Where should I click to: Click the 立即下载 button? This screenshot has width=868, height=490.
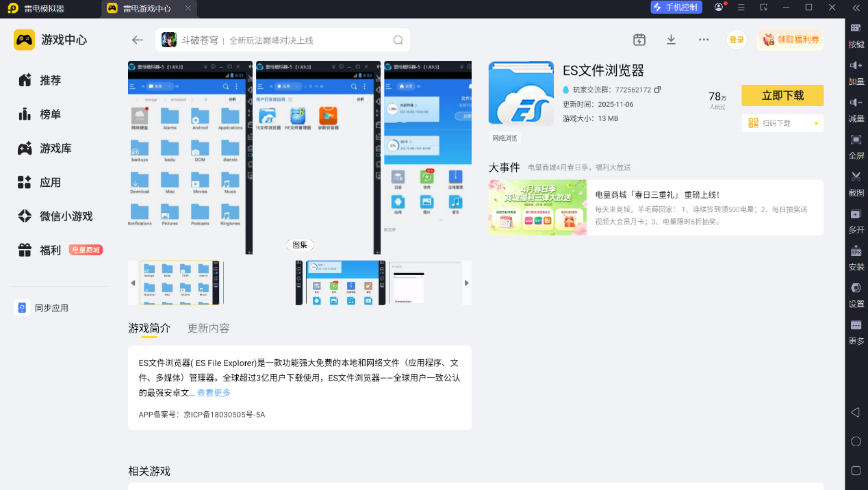782,96
